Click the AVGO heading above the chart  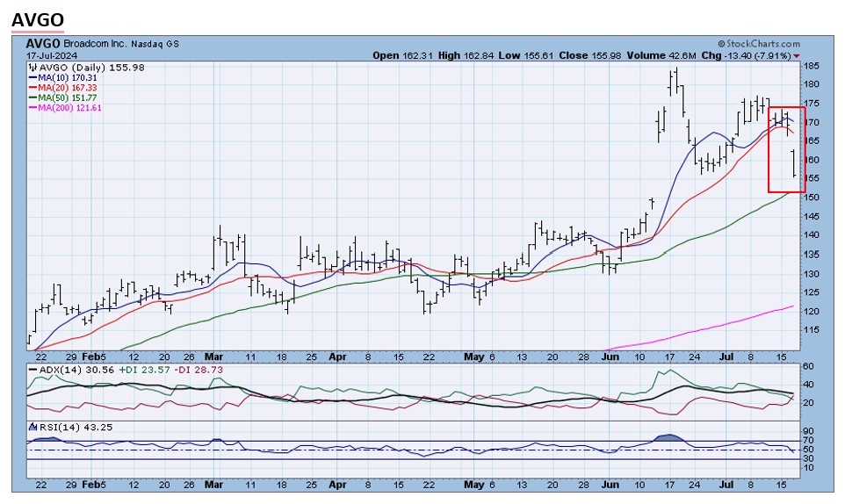pos(38,20)
